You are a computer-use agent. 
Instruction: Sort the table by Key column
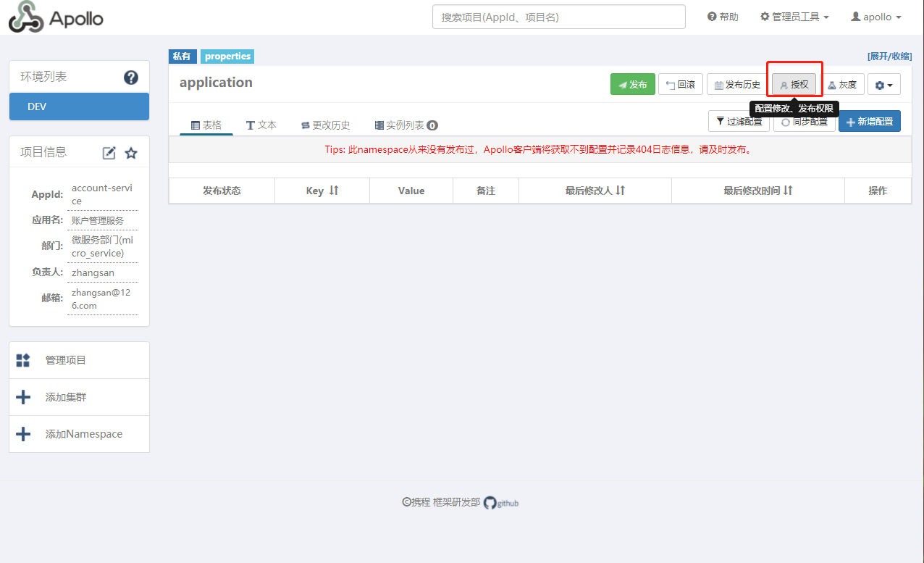click(x=334, y=191)
